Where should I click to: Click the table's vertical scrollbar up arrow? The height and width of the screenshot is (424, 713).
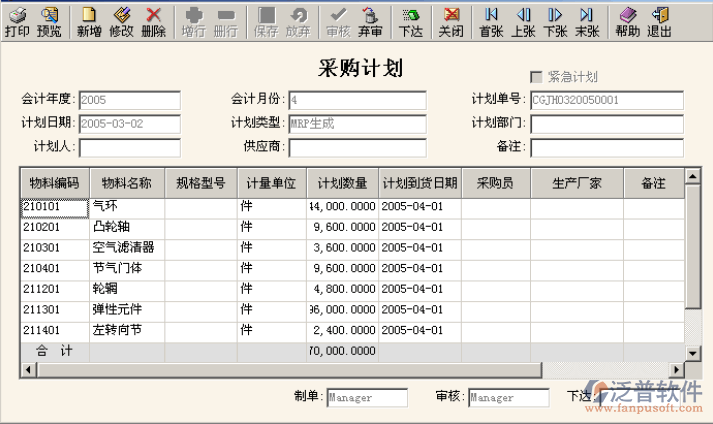tap(692, 177)
